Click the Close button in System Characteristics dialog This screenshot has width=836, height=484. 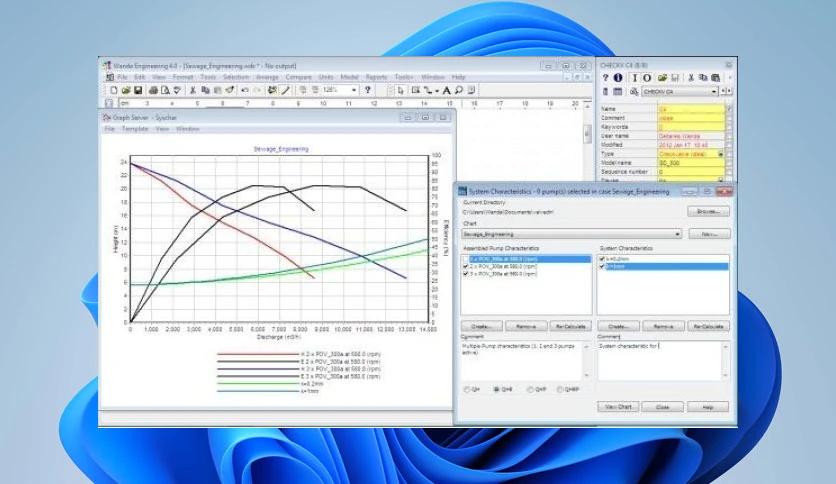[663, 407]
